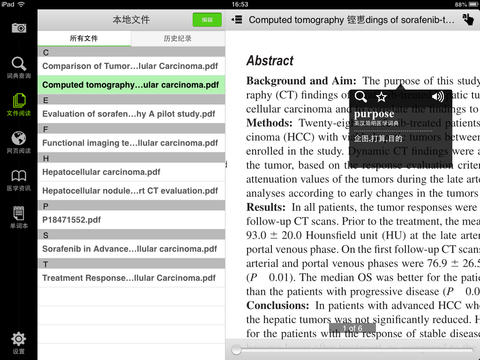This screenshot has width=480, height=360.
Task: Star the word purpose as favorite
Action: (381, 97)
